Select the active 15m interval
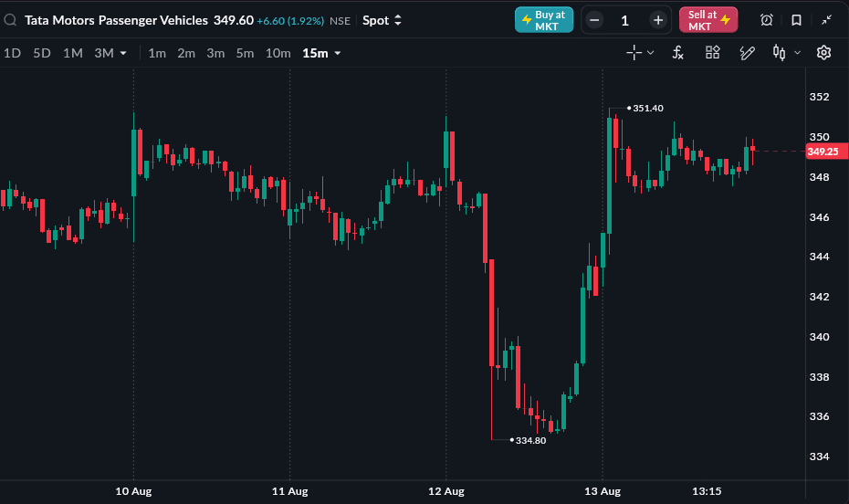The height and width of the screenshot is (504, 849). pos(315,53)
